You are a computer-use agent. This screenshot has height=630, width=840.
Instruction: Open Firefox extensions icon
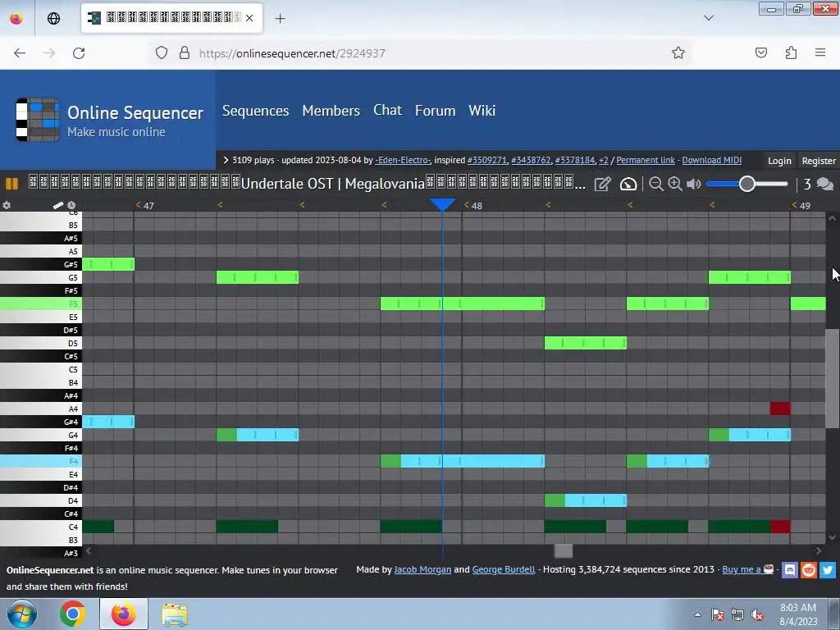click(791, 52)
